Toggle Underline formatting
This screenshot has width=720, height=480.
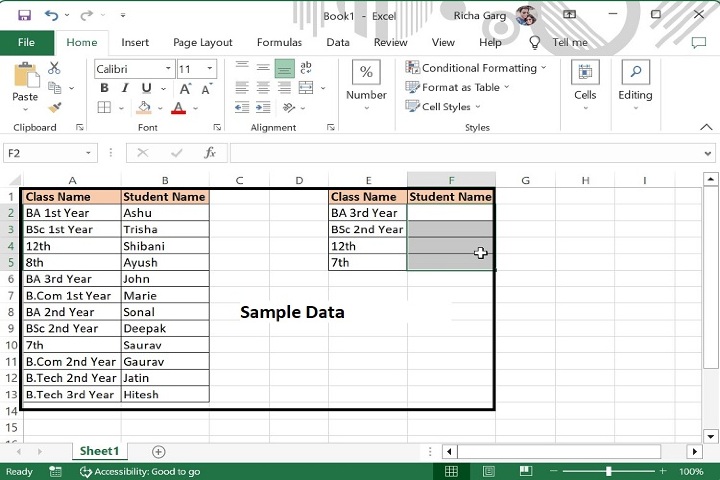(146, 88)
